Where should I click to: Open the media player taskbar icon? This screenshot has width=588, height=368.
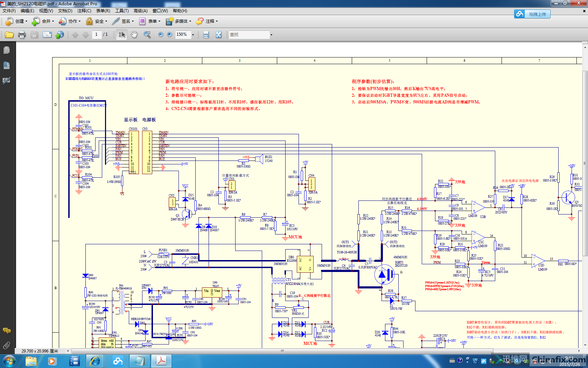coord(52,361)
